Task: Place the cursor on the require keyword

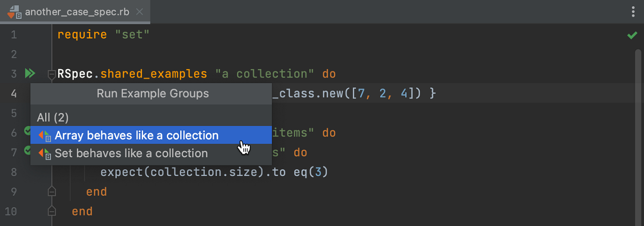Action: click(x=82, y=35)
